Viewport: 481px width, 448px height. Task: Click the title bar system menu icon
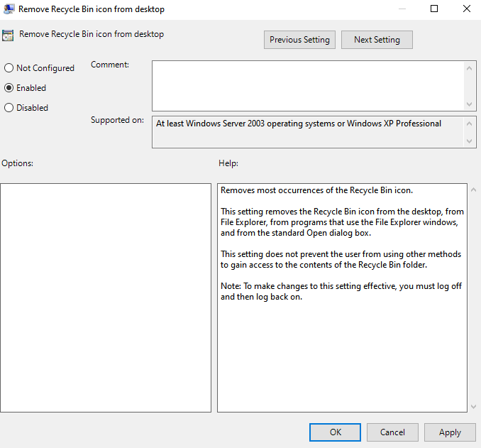pyautogui.click(x=9, y=9)
